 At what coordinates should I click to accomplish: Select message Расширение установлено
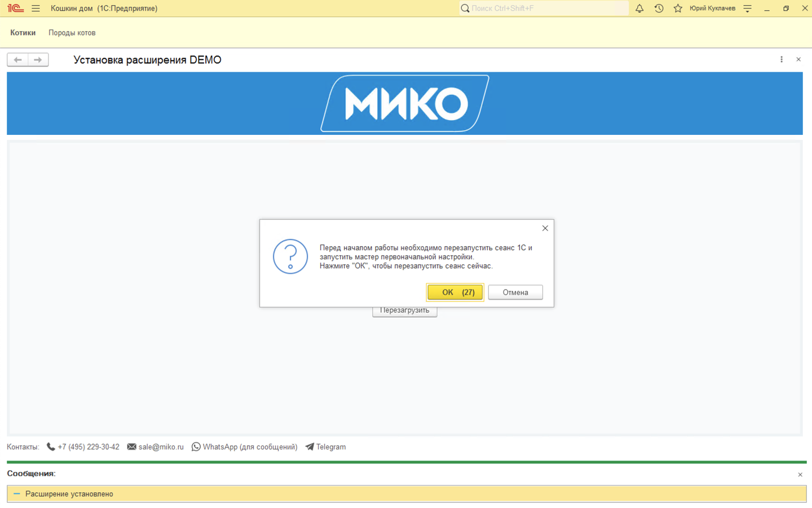point(407,494)
